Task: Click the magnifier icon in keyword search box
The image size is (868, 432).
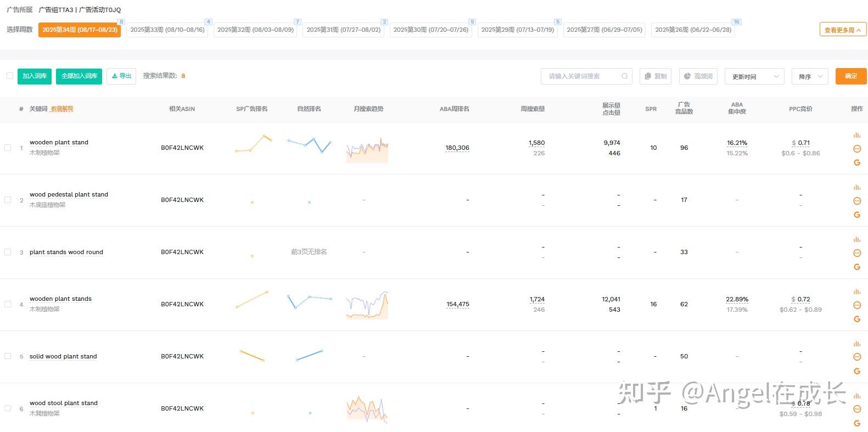Action: click(624, 76)
